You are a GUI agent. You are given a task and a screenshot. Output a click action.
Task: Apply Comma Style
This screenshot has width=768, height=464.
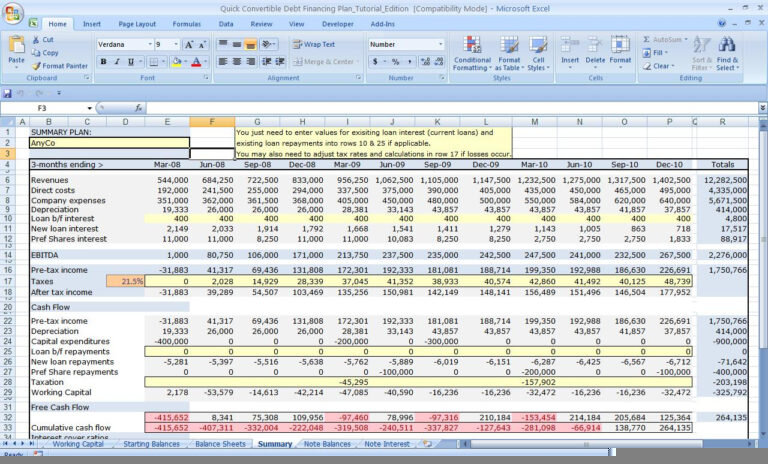pyautogui.click(x=409, y=62)
